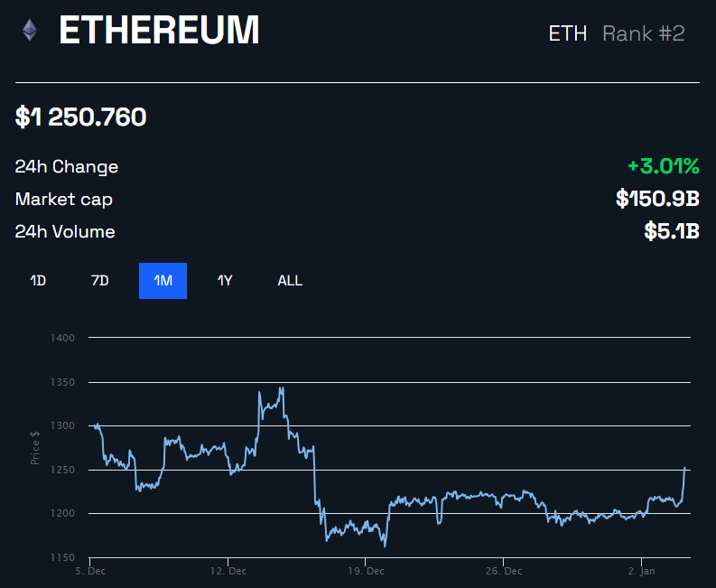Click the $1 250.760 price value
The height and width of the screenshot is (588, 716).
coord(81,117)
